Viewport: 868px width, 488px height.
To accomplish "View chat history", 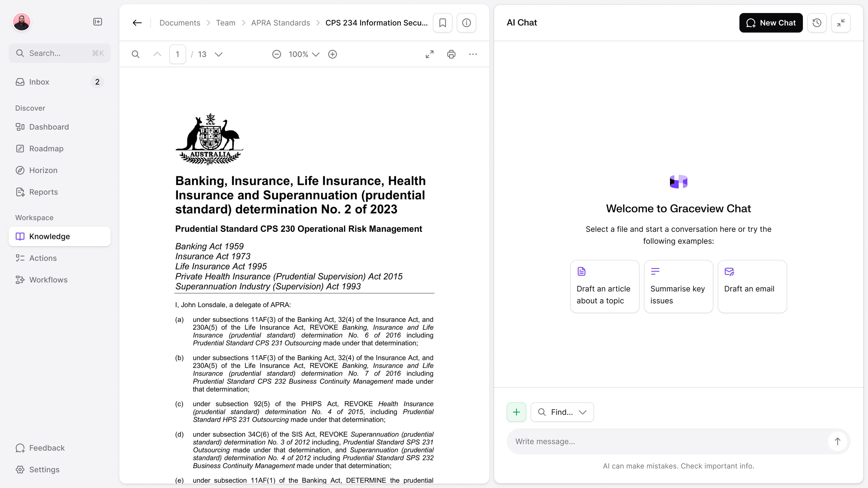I will (817, 23).
